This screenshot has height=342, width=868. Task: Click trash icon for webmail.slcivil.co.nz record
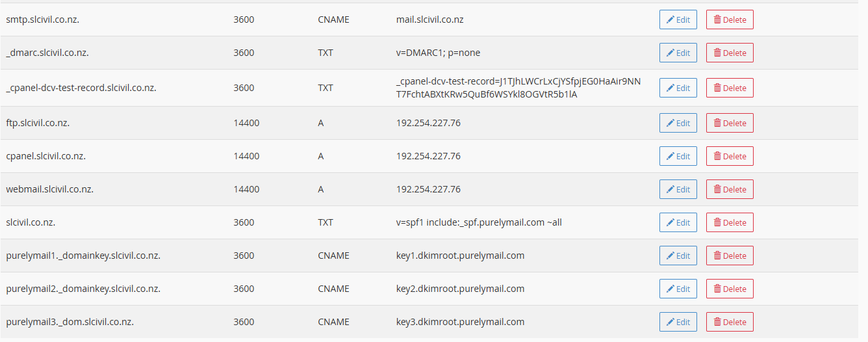[x=717, y=189]
